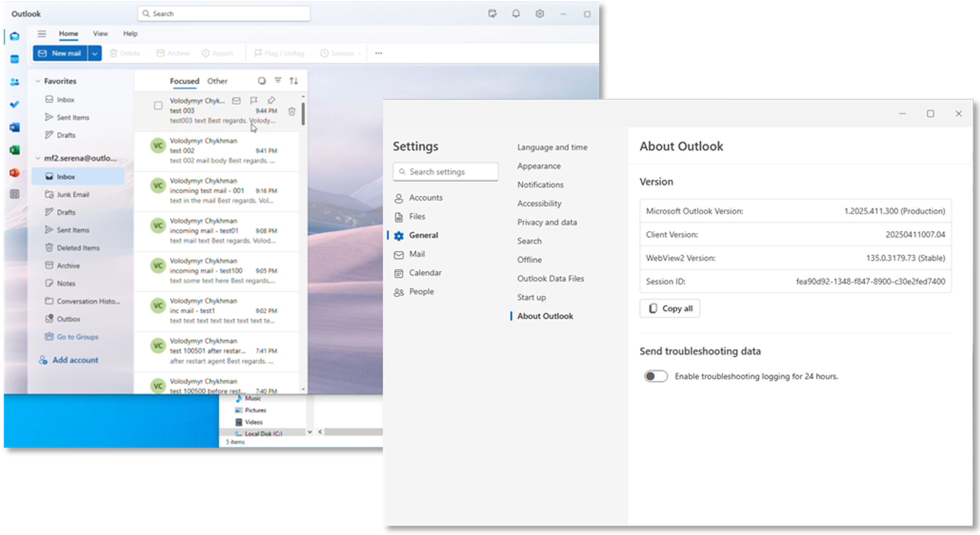Click Report in the ribbon toolbar

point(218,53)
